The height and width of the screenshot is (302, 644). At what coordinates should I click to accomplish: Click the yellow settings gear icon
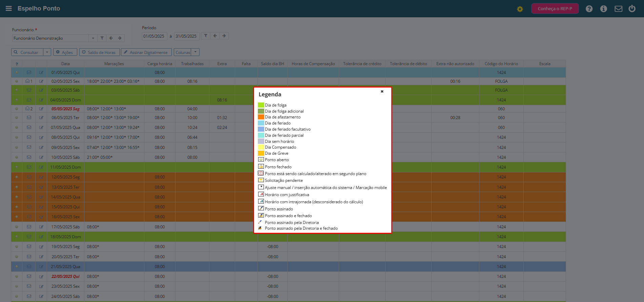tap(520, 9)
